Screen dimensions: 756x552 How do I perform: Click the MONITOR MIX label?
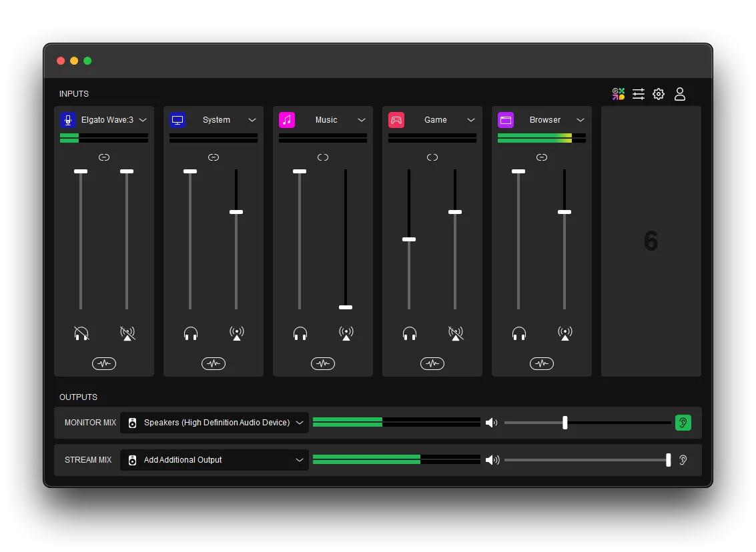[91, 423]
